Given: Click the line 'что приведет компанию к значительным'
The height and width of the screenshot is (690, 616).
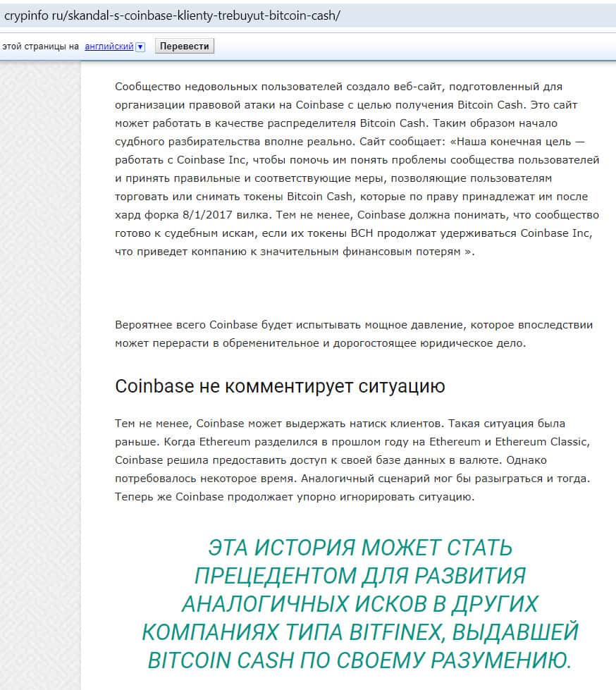Looking at the screenshot, I should [295, 252].
